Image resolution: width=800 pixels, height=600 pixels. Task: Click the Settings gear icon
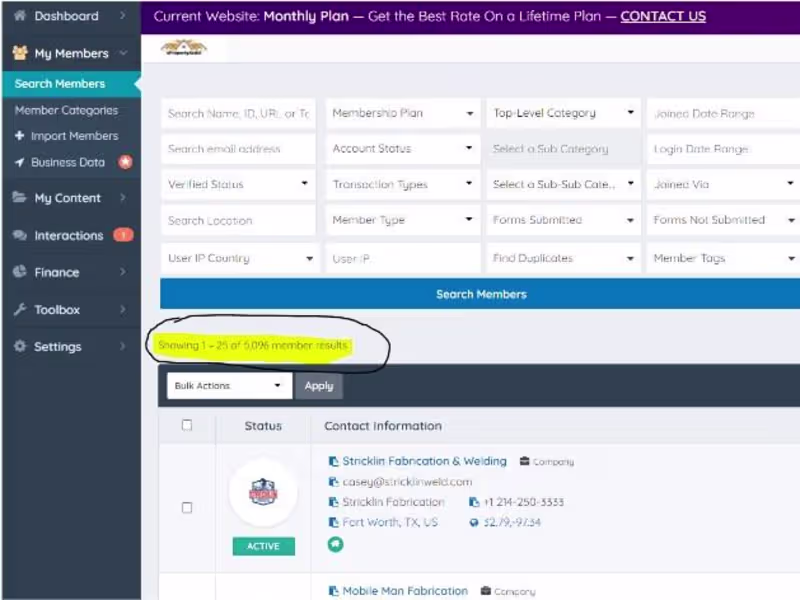(x=19, y=346)
